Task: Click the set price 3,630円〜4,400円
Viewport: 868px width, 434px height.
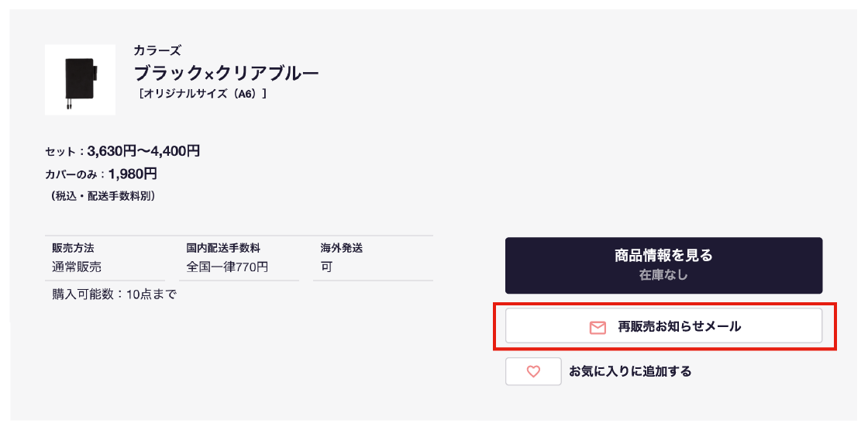Action: [143, 151]
